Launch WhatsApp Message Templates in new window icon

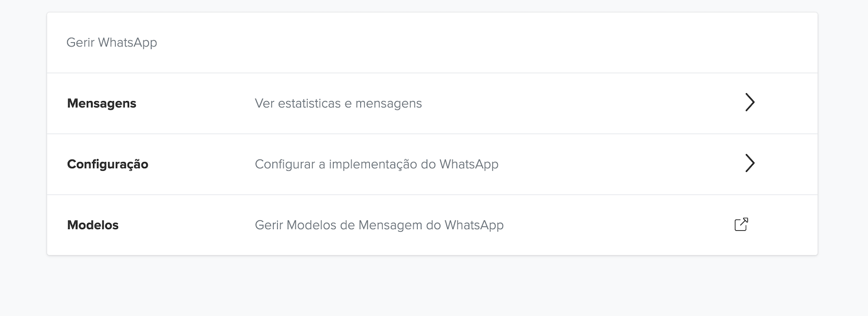(x=741, y=224)
